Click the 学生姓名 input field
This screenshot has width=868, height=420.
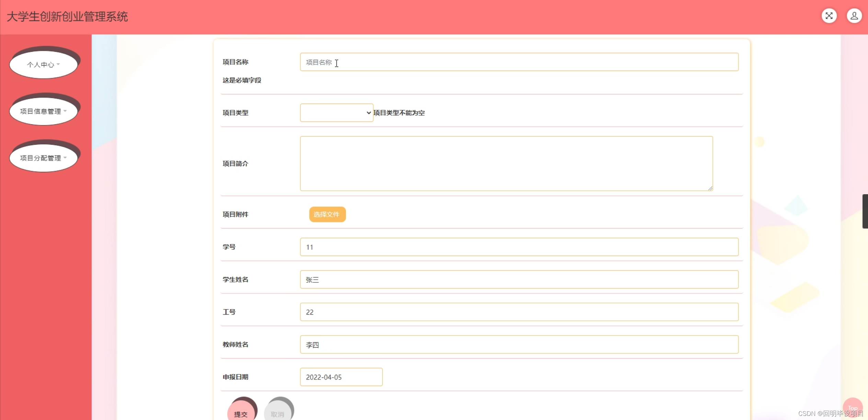tap(519, 279)
